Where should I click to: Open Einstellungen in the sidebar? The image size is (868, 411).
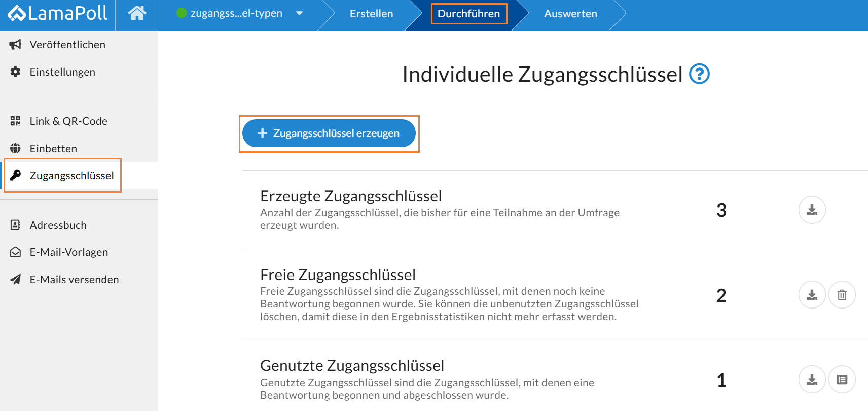tap(62, 72)
